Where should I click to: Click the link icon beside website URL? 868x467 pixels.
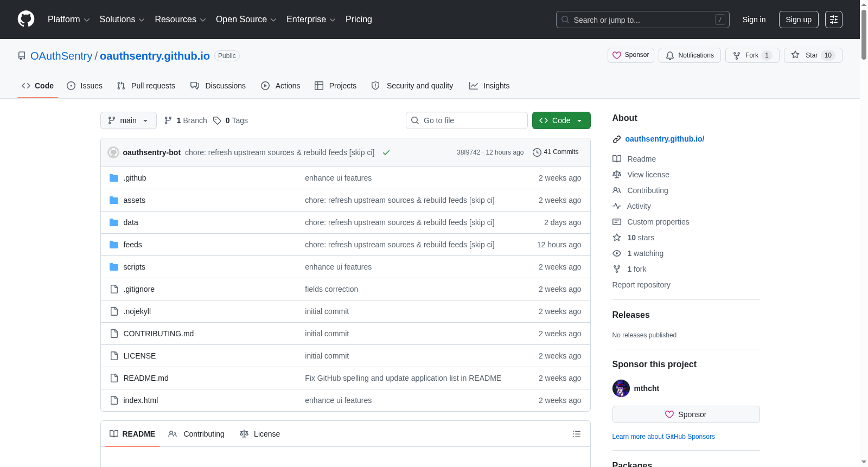617,139
